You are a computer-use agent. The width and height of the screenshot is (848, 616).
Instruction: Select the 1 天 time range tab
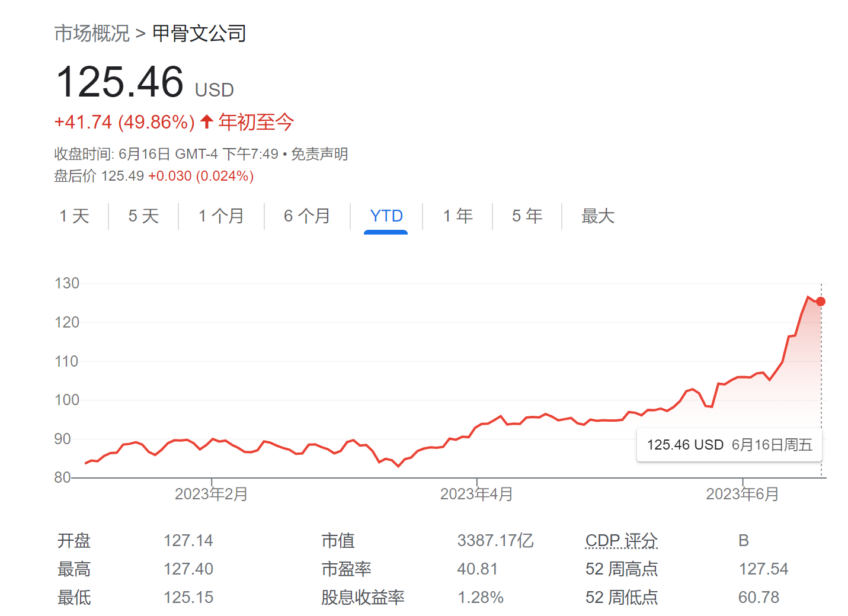coord(74,216)
